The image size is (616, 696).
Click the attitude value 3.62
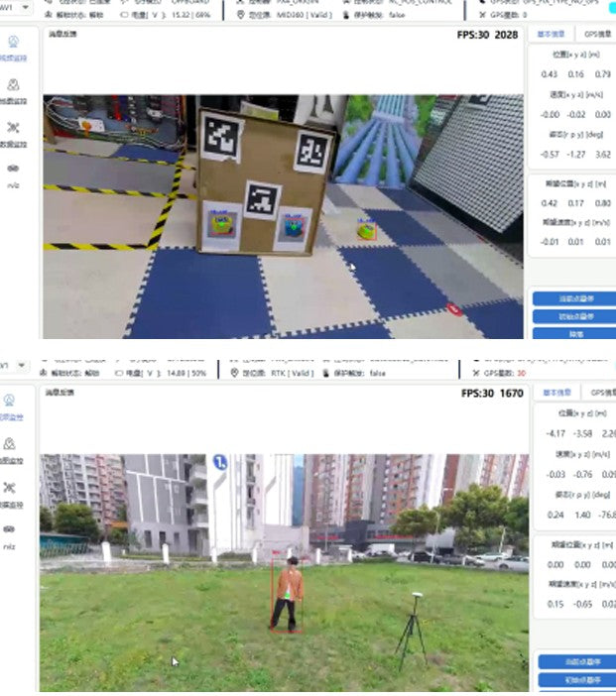click(x=603, y=155)
